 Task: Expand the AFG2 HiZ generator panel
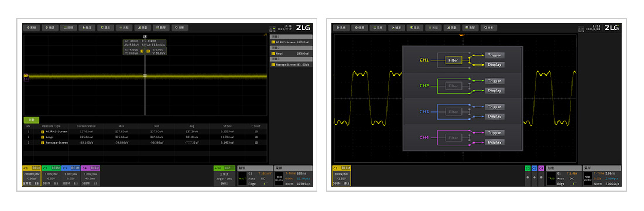[x=224, y=176]
